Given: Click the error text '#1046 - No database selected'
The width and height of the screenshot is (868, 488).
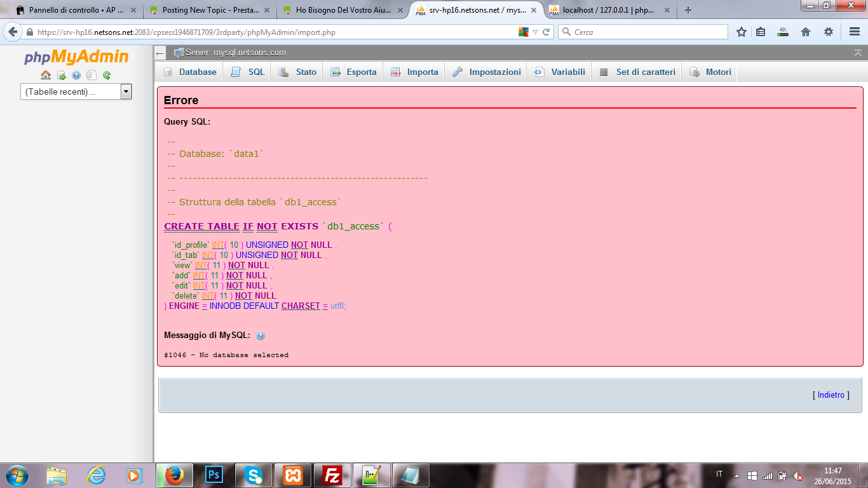Looking at the screenshot, I should (226, 355).
